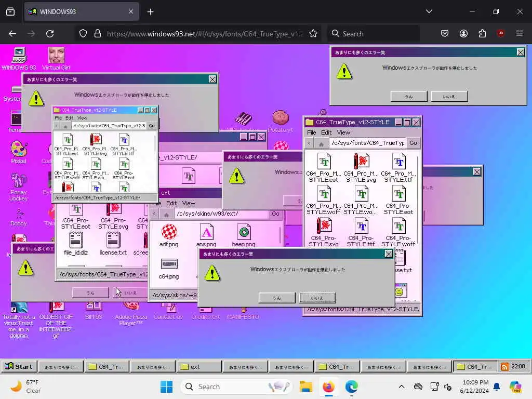This screenshot has height=399, width=532.
Task: Select C64_Pro-STYLE.ttf in the right window
Action: tap(361, 232)
